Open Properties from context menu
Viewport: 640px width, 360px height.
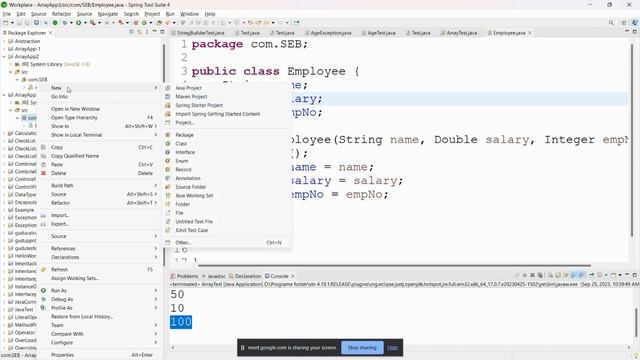point(62,355)
